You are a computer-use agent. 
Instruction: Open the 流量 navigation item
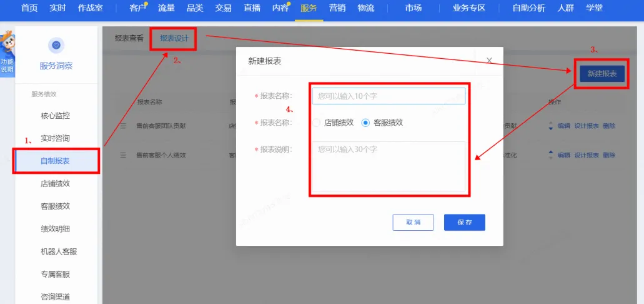(166, 8)
